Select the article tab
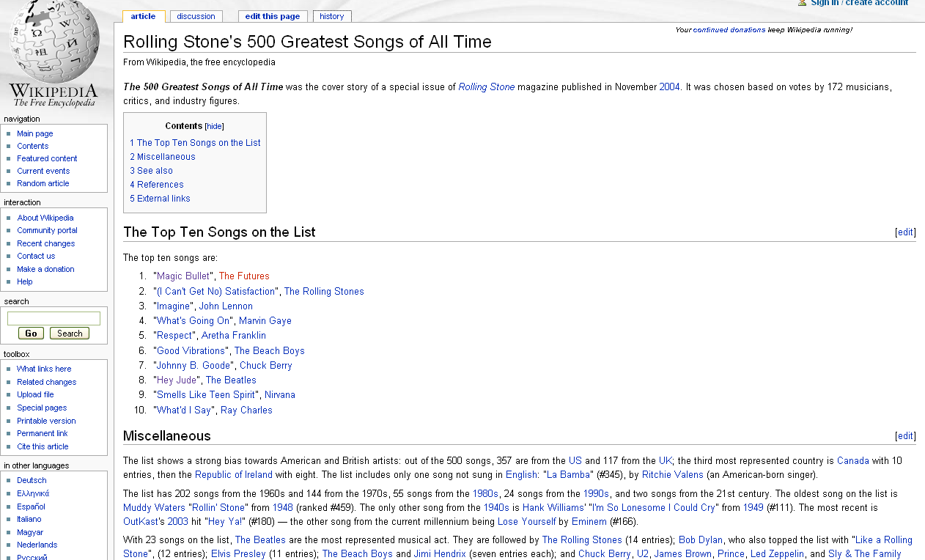The image size is (925, 560). point(144,16)
